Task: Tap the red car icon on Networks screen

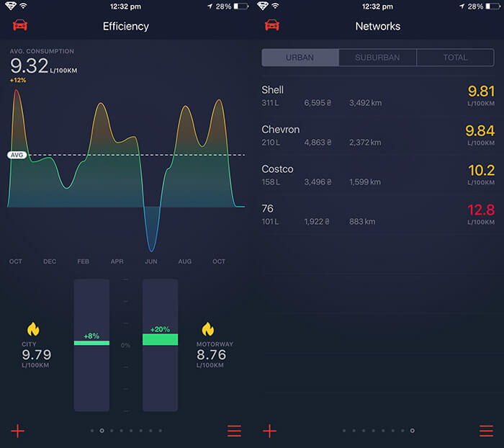Action: click(272, 26)
